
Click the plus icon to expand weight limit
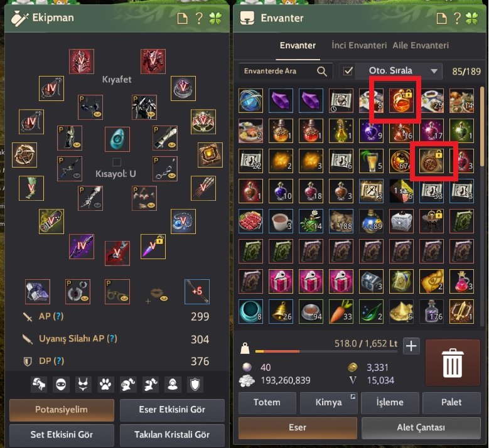point(411,346)
